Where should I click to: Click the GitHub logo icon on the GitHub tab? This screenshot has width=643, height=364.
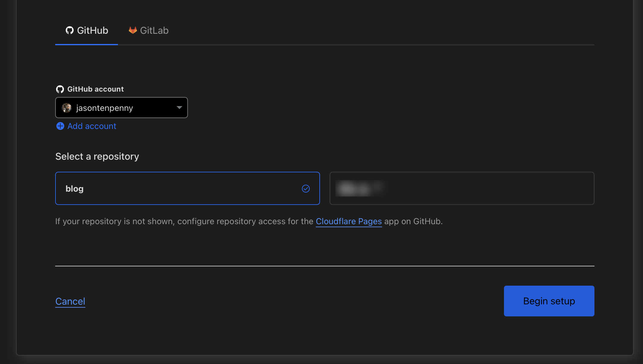70,30
